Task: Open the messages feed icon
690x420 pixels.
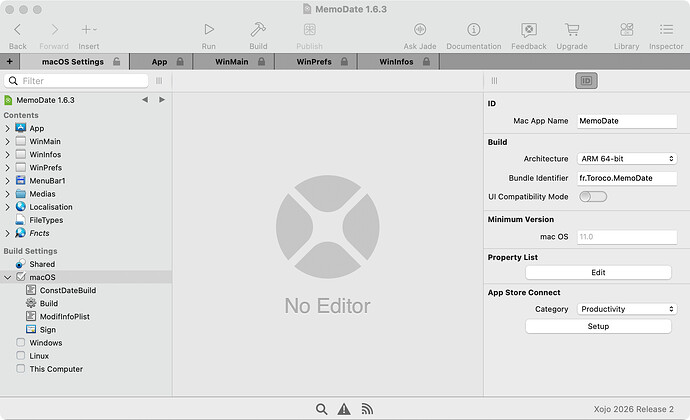Action: point(367,409)
